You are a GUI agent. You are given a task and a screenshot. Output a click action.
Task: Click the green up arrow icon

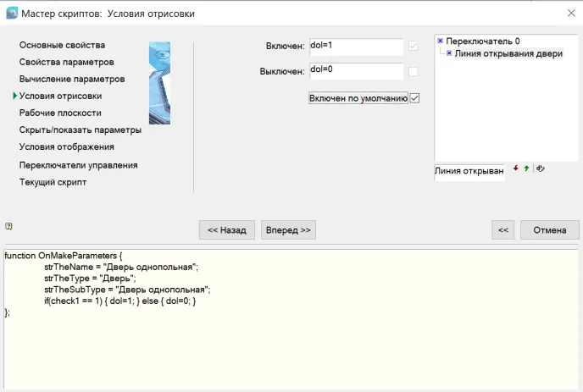[526, 168]
